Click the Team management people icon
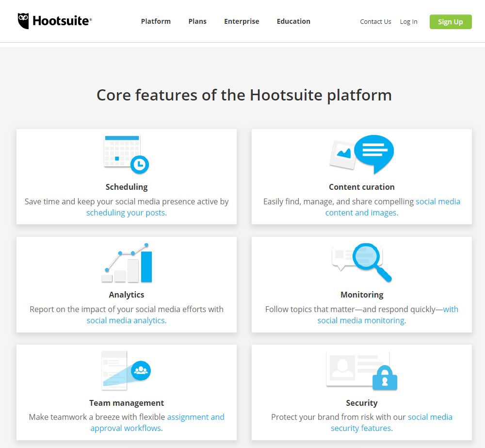Screen dimensions: 485x448 point(141,371)
